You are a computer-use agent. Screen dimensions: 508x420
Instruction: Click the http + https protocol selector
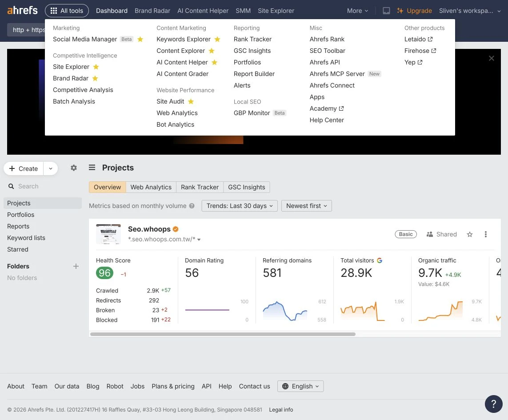[26, 30]
